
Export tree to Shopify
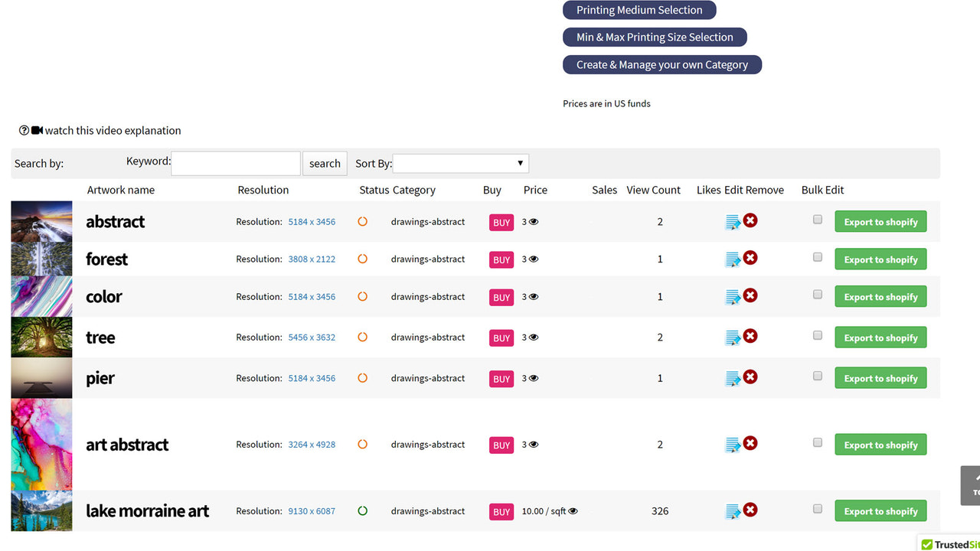click(880, 337)
